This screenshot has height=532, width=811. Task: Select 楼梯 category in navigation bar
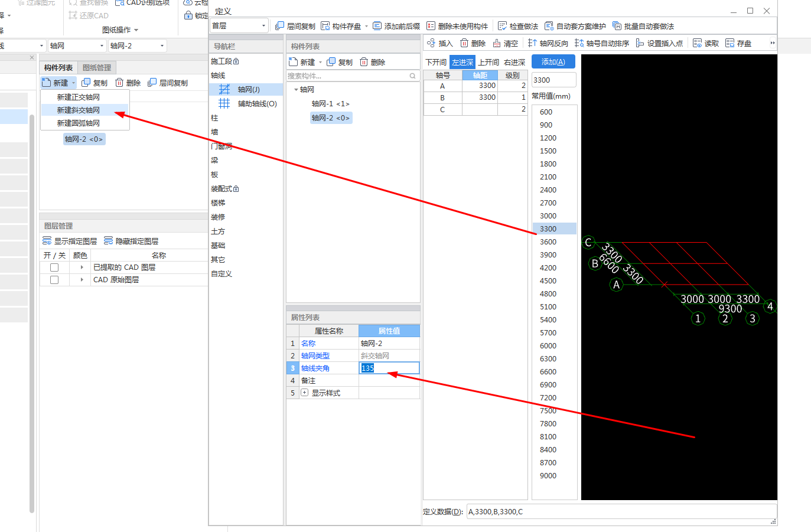click(218, 203)
